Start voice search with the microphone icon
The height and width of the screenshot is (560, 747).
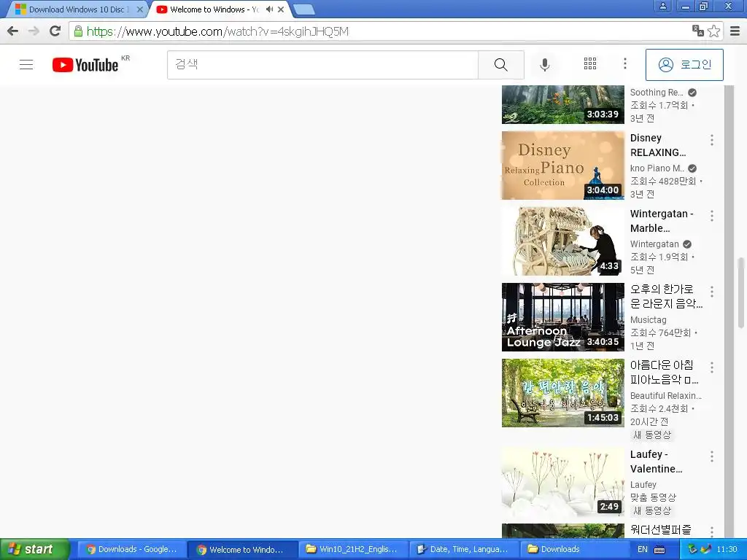(x=544, y=65)
